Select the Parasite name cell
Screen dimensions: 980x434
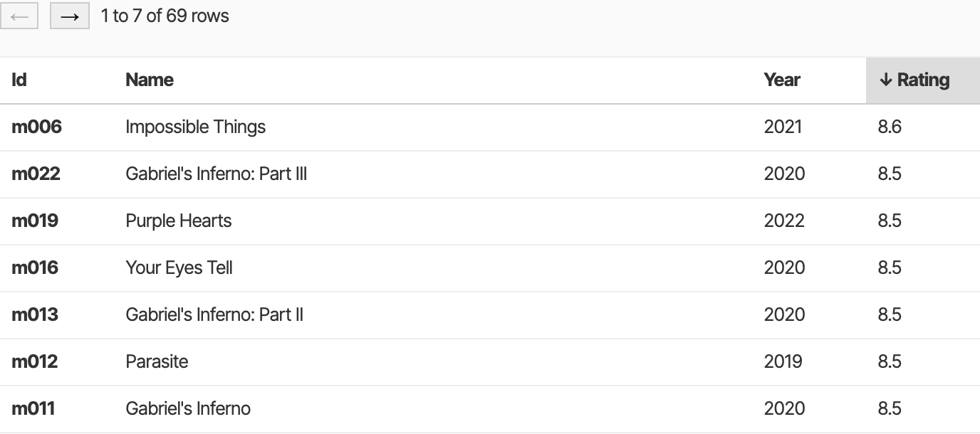click(x=157, y=361)
